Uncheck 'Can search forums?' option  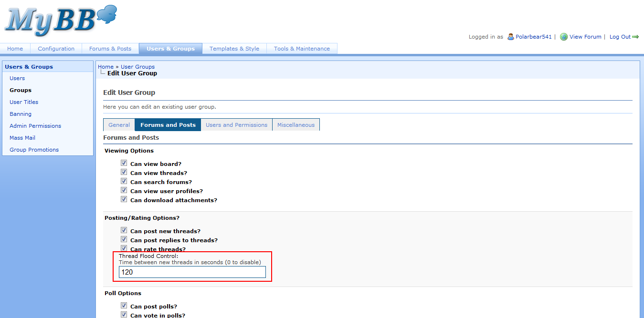(x=124, y=181)
